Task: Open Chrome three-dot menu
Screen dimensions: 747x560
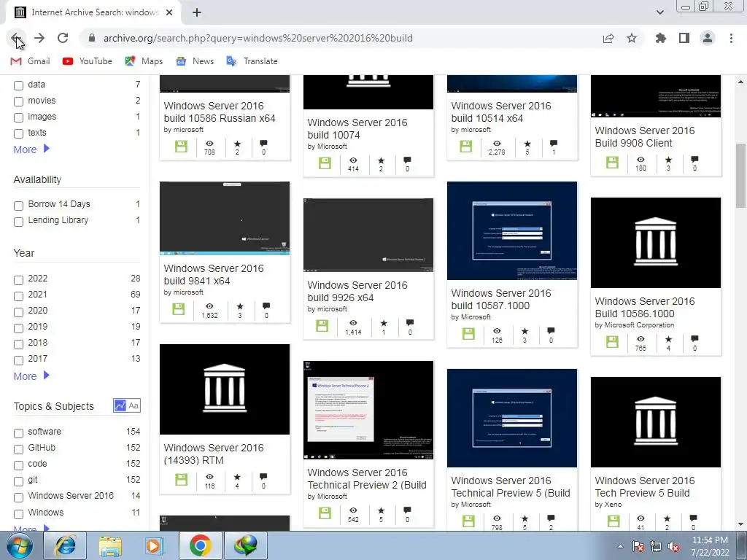Action: 731,38
